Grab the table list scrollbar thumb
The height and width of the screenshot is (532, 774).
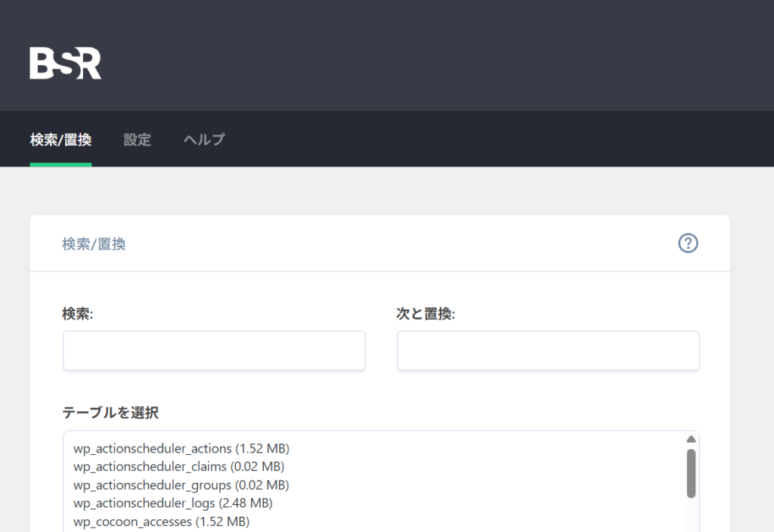691,473
